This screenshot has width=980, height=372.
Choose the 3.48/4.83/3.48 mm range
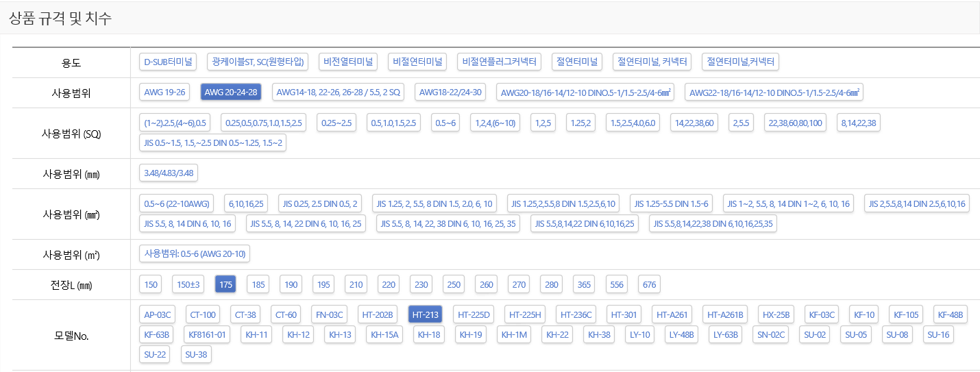pyautogui.click(x=169, y=173)
